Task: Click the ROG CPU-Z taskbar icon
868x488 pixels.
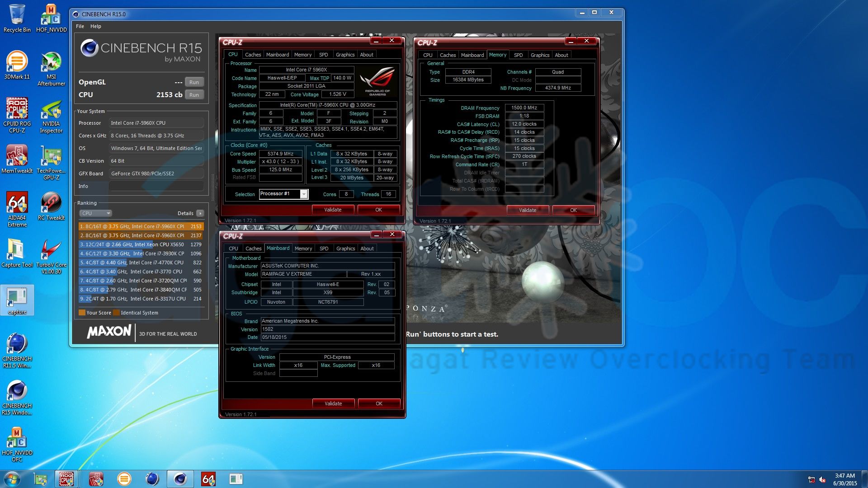Action: [66, 479]
